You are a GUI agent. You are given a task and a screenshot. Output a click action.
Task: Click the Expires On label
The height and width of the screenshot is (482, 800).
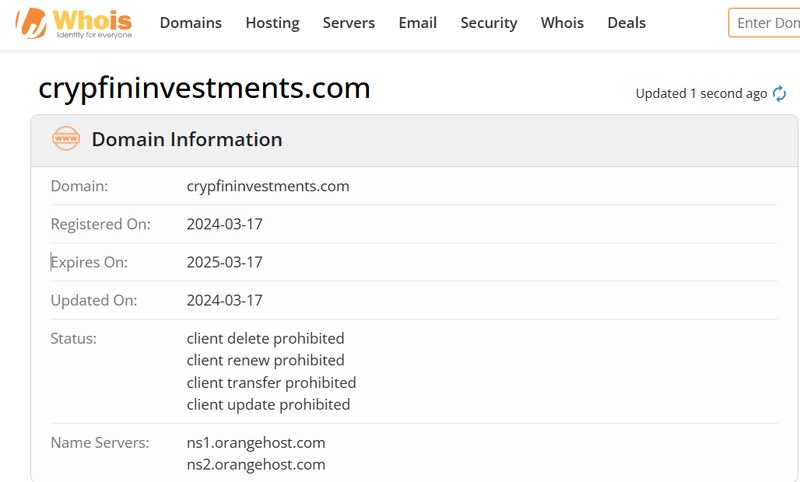click(89, 263)
